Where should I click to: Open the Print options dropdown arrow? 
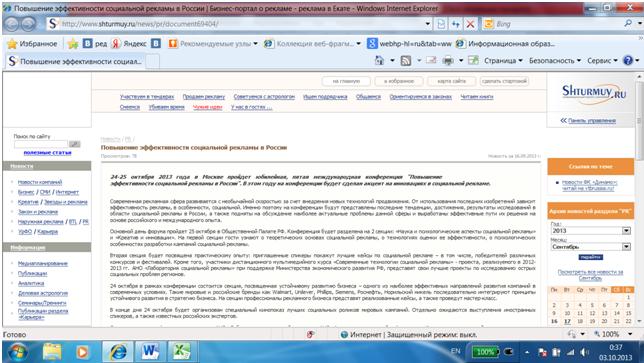point(461,61)
